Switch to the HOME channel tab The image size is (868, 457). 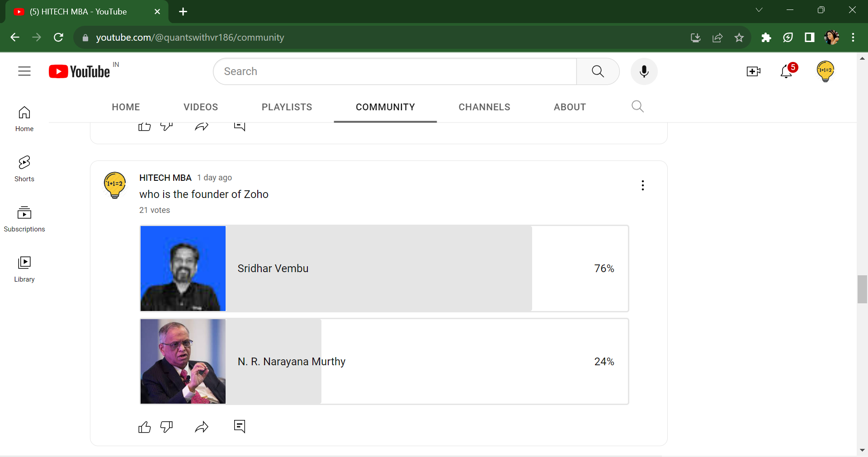coord(126,107)
